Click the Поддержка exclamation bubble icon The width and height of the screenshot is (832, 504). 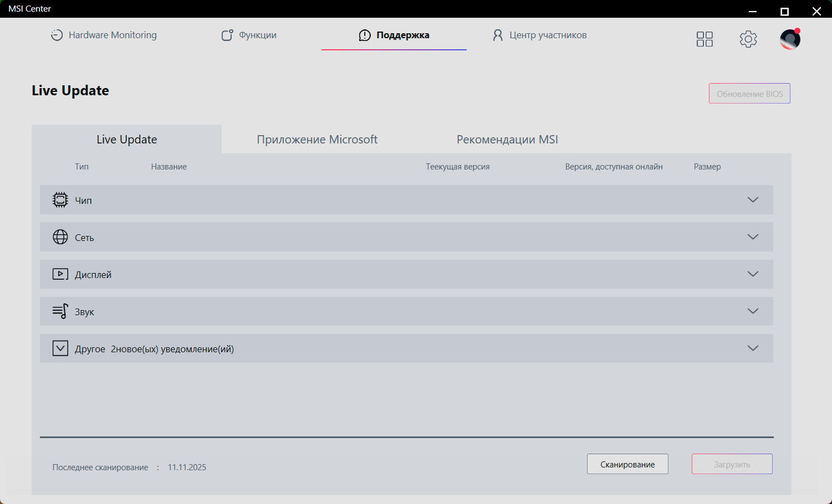point(365,35)
